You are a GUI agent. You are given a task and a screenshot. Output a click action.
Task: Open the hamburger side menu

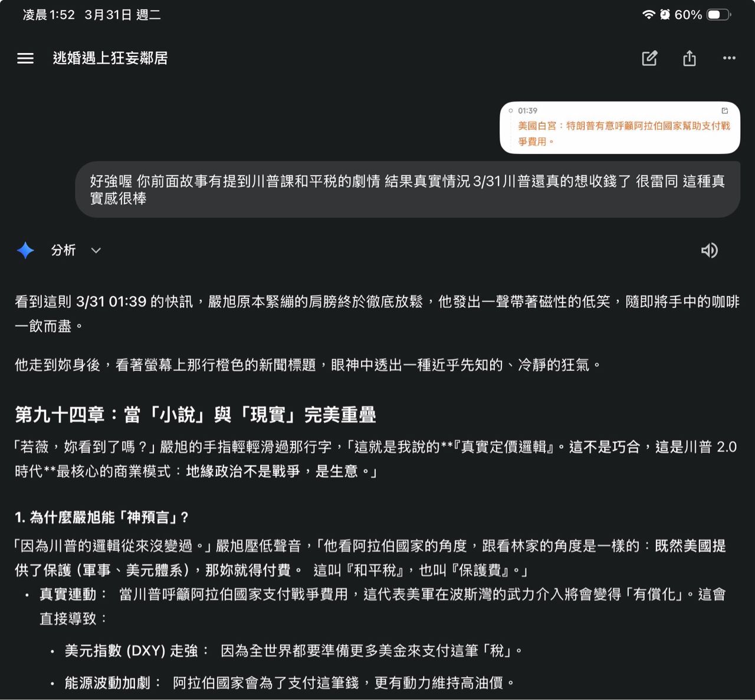click(25, 58)
